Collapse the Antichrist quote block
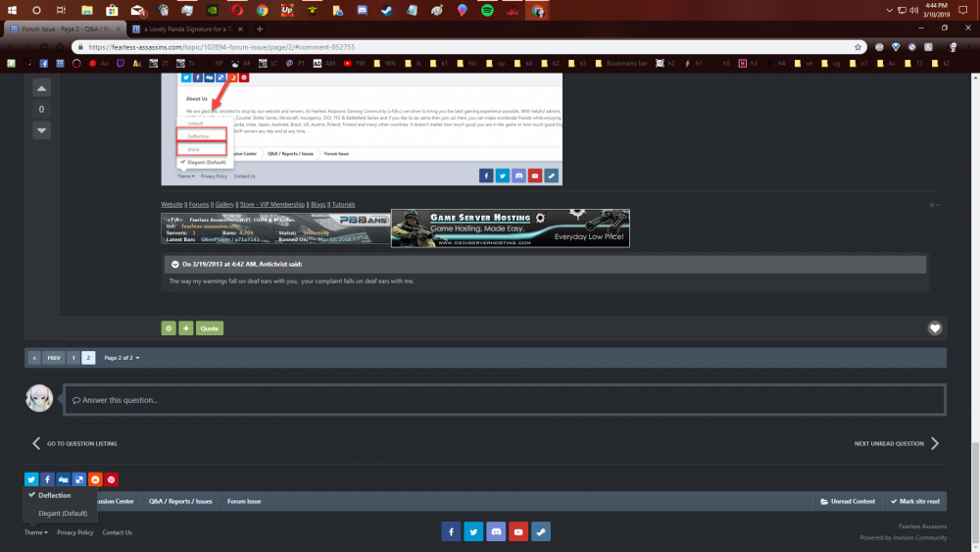 click(x=175, y=265)
